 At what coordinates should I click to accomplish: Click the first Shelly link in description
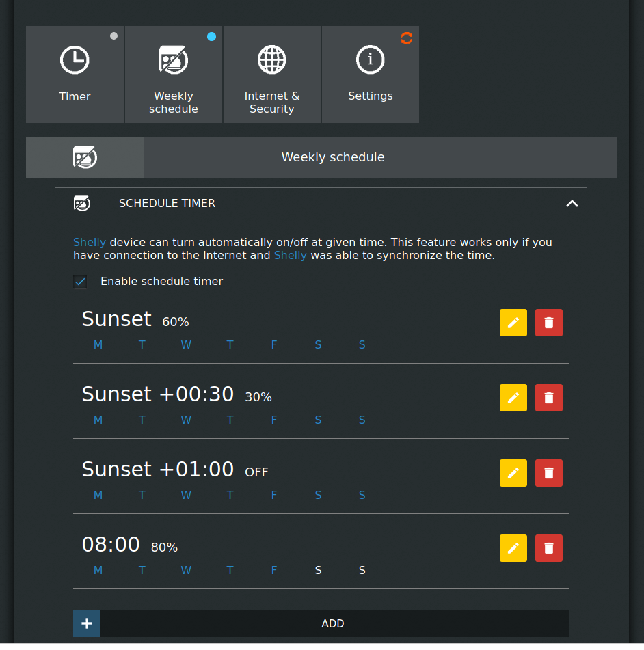[90, 242]
